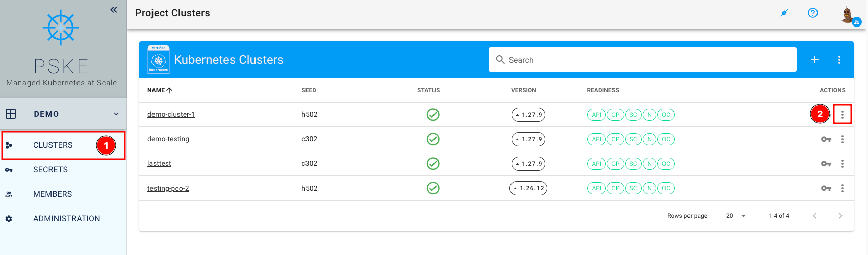This screenshot has width=868, height=255.
Task: Open help via question mark icon
Action: pyautogui.click(x=813, y=13)
